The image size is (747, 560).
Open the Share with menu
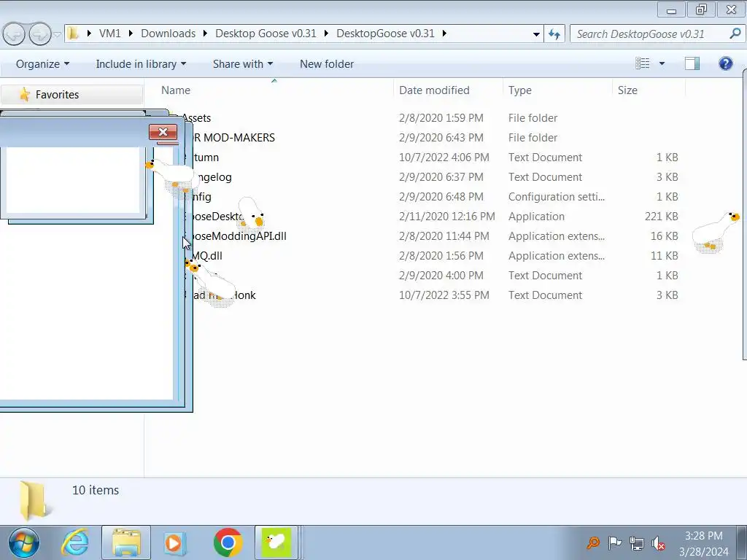242,64
